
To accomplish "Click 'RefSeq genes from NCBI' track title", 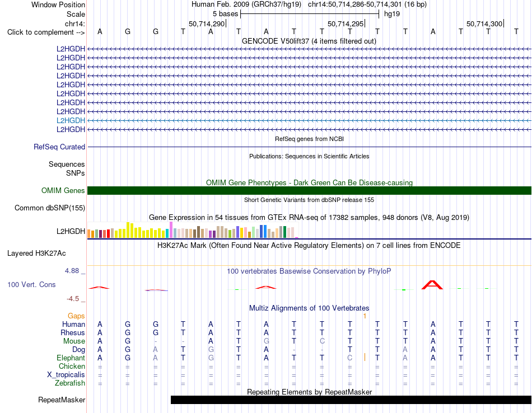I will click(309, 139).
